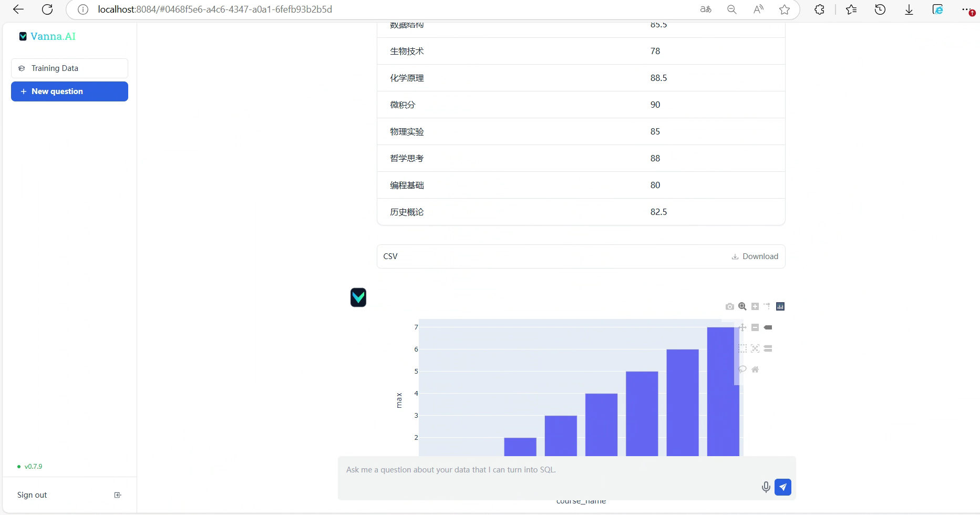Click the value 90 in table
This screenshot has height=515, width=980.
pos(655,105)
